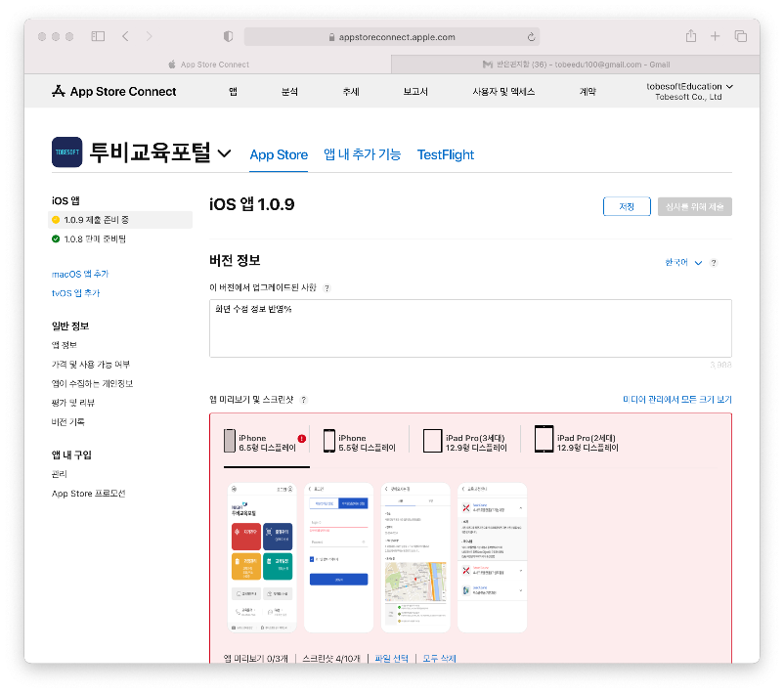Click the 저장 save button
This screenshot has width=784, height=693.
click(627, 206)
